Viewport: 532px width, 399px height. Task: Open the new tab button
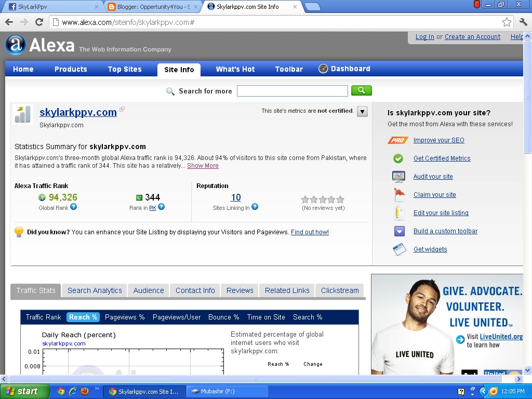coord(312,7)
